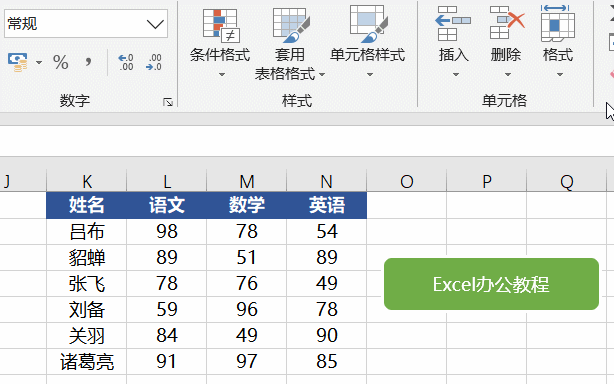This screenshot has height=384, width=614.
Task: Select the cell containing 刘备
Action: pyautogui.click(x=87, y=309)
